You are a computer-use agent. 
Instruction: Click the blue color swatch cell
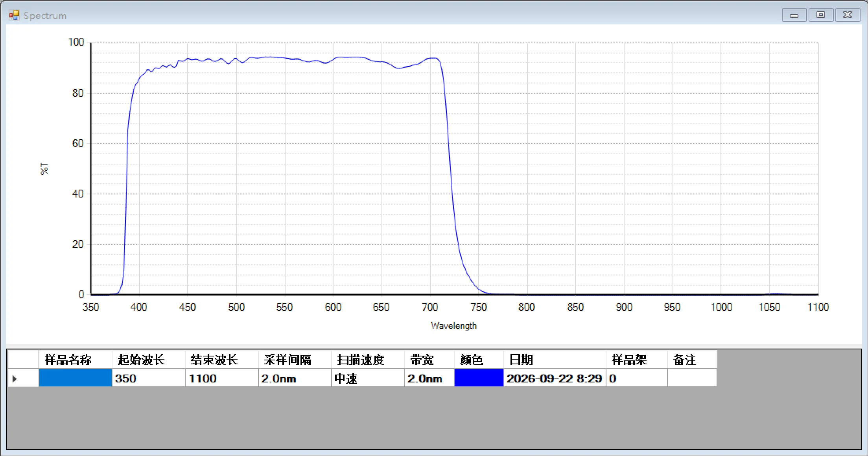479,378
